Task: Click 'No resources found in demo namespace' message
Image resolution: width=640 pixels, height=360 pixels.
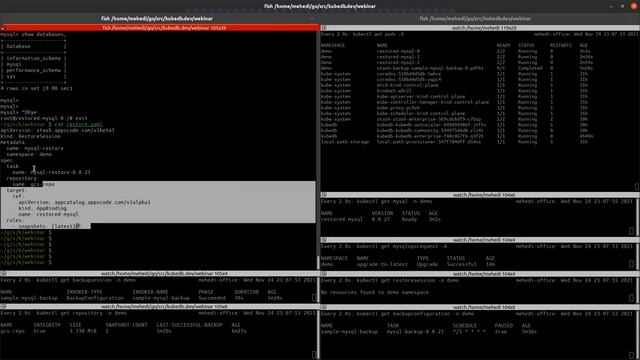Action: coord(375,292)
